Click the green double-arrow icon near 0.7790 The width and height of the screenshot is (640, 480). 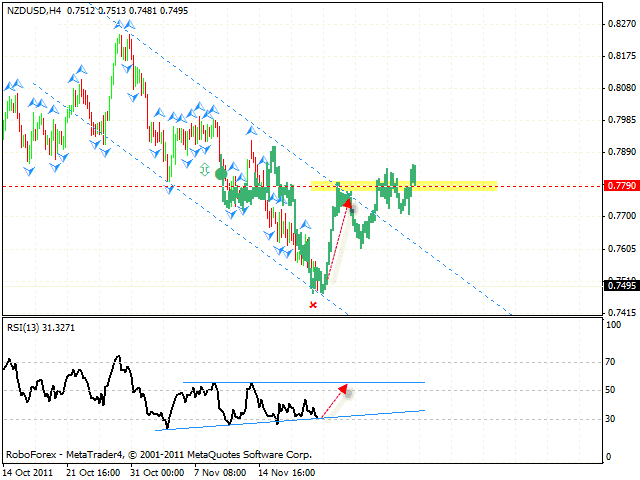(x=205, y=170)
